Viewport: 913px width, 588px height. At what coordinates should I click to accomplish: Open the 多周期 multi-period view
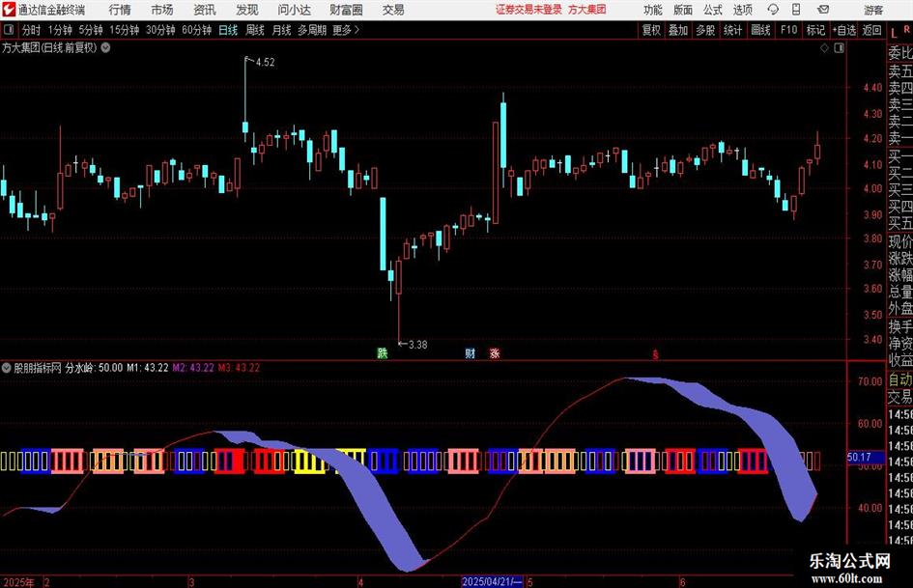[x=312, y=30]
